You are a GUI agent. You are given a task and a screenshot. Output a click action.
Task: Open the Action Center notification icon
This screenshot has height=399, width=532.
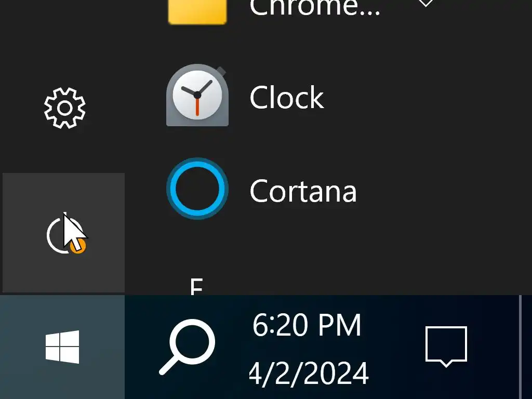(446, 345)
